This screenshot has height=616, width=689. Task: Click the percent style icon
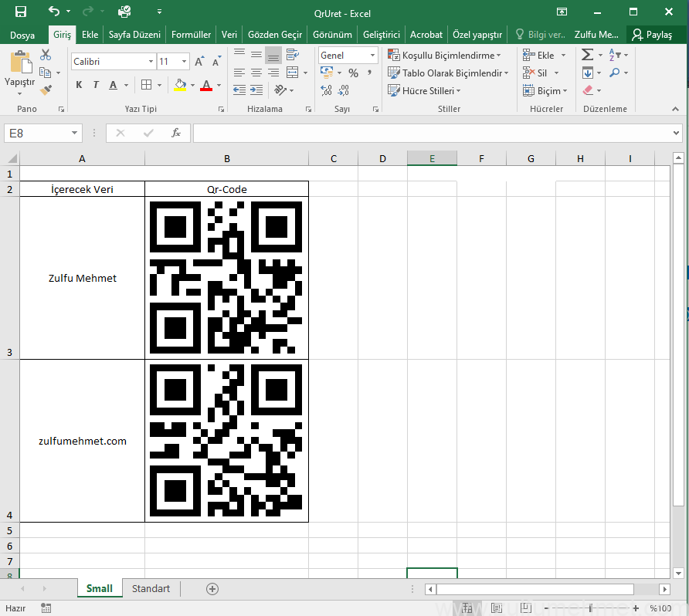pos(353,73)
